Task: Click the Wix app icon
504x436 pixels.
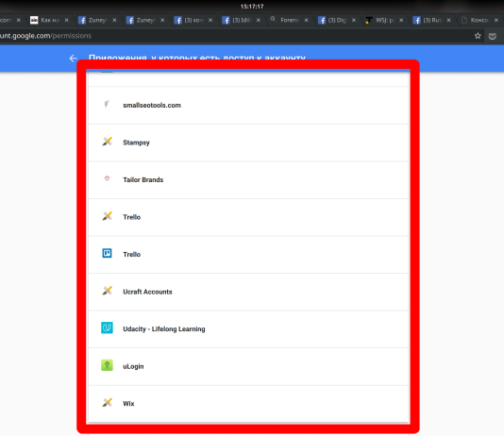Action: pos(107,402)
